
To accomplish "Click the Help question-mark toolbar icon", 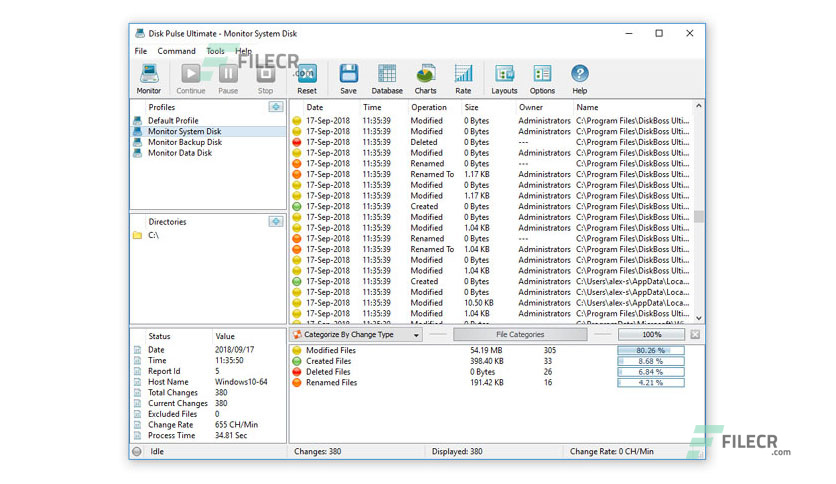I will (580, 78).
